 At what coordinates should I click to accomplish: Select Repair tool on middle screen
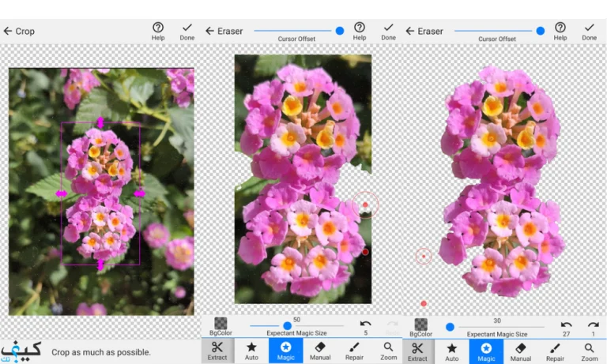coord(354,351)
